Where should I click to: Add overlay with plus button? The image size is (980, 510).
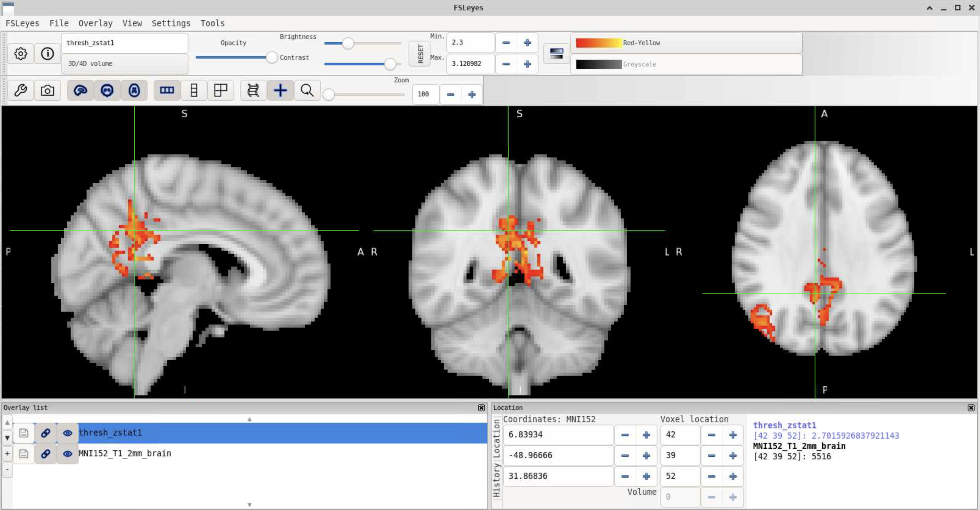7,453
